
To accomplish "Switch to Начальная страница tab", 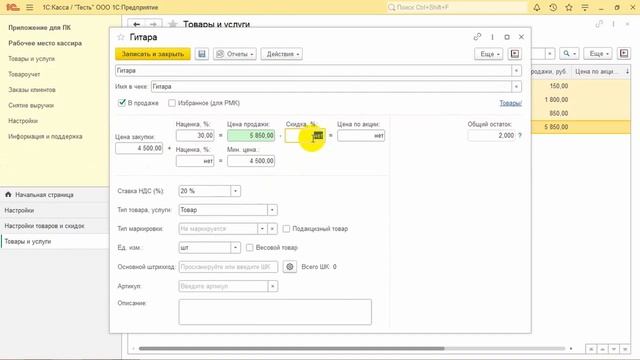I will point(55,195).
